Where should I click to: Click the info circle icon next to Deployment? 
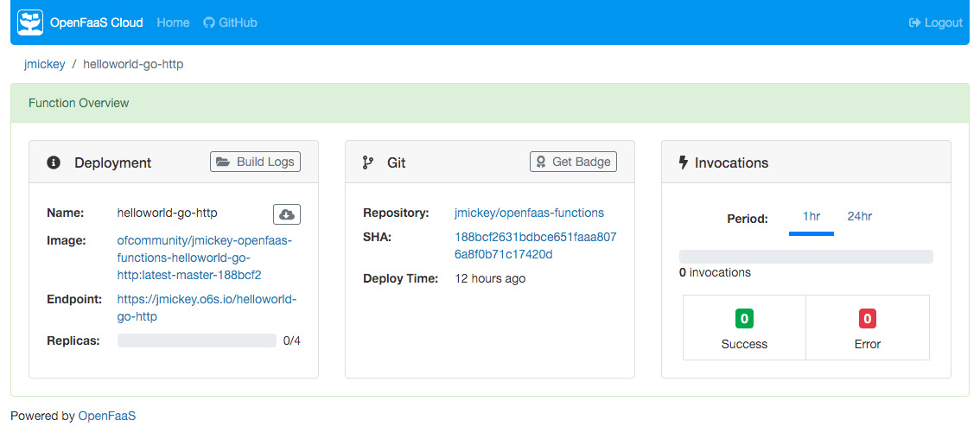[54, 162]
